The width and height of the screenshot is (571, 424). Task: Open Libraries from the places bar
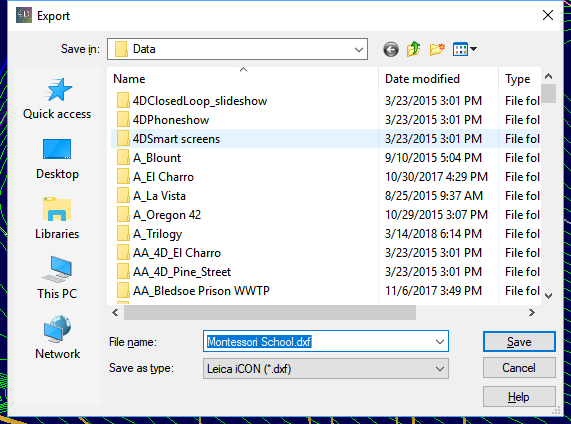pyautogui.click(x=57, y=218)
